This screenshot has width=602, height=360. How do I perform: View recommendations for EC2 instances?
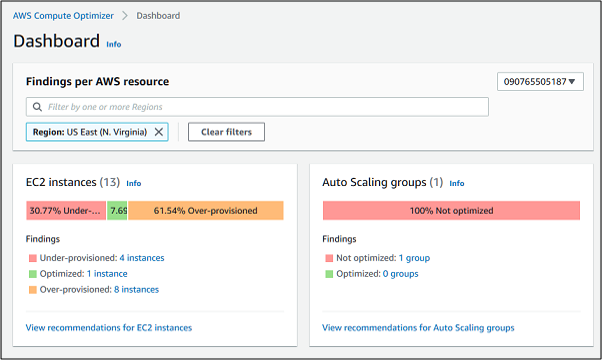[109, 328]
